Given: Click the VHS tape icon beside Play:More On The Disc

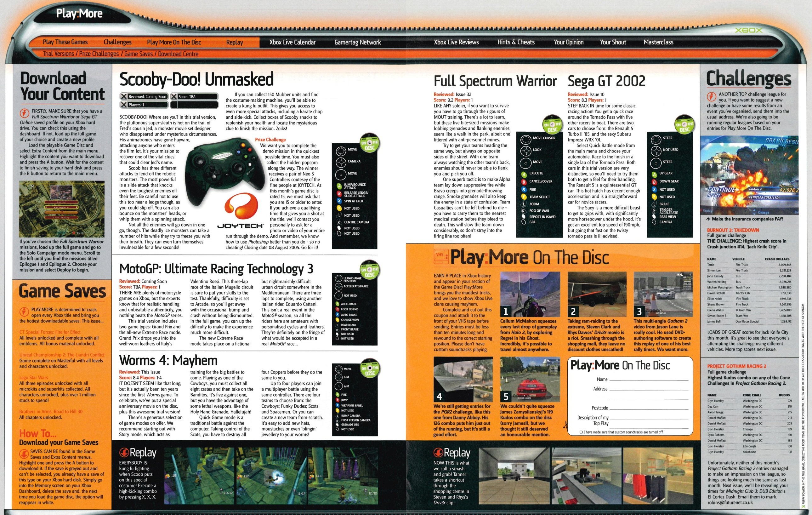Looking at the screenshot, I should click(x=441, y=256).
